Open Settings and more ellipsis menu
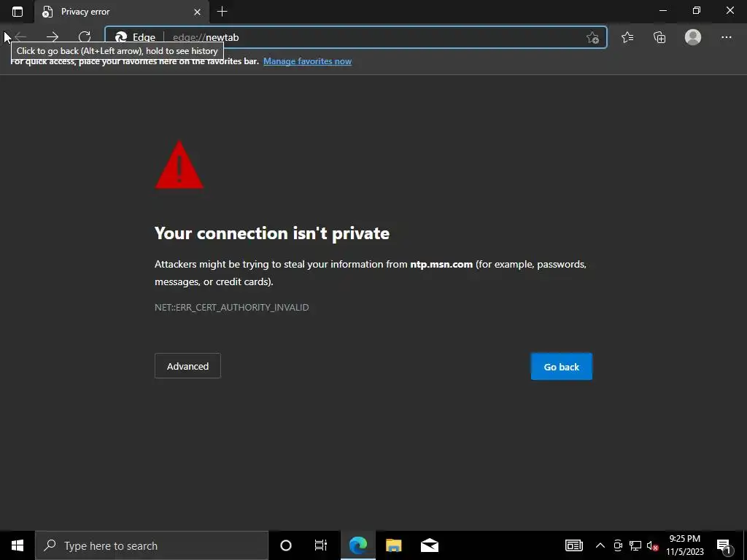The width and height of the screenshot is (747, 560). [726, 37]
